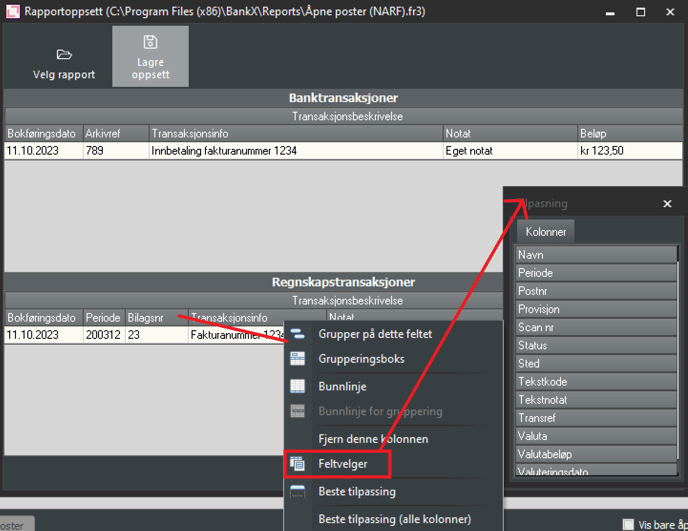Click the Bunnlinje icon in context menu

297,386
